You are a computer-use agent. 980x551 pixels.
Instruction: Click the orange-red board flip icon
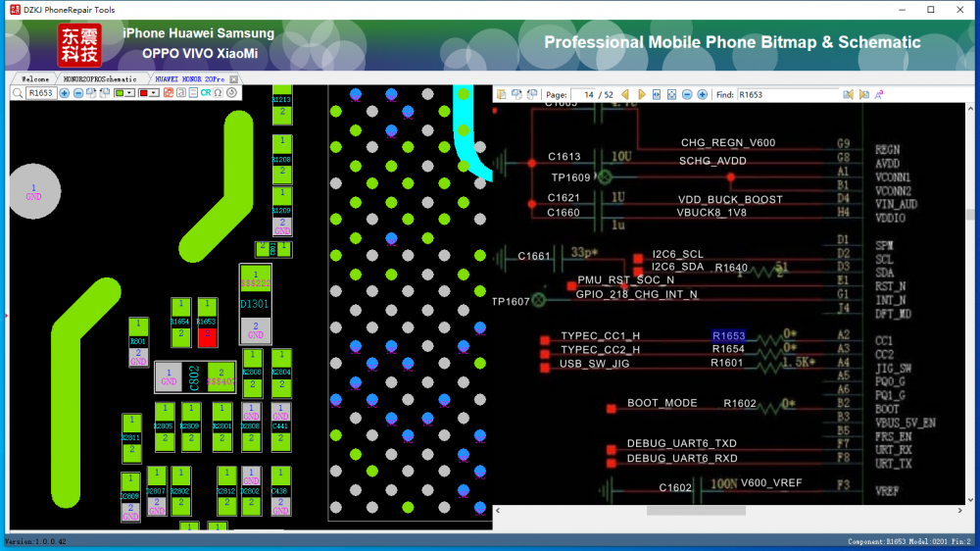pyautogui.click(x=169, y=93)
